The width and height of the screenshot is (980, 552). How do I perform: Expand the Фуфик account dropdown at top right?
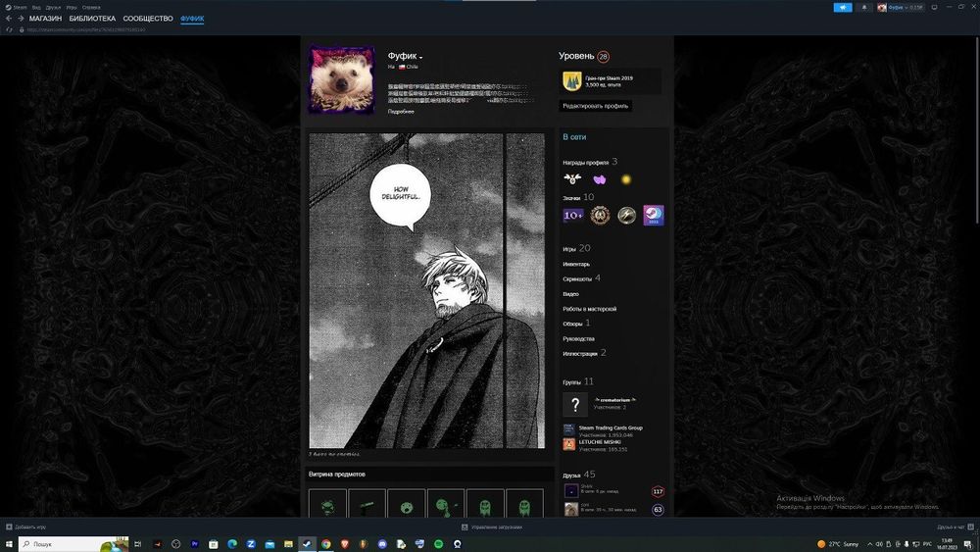coord(901,8)
